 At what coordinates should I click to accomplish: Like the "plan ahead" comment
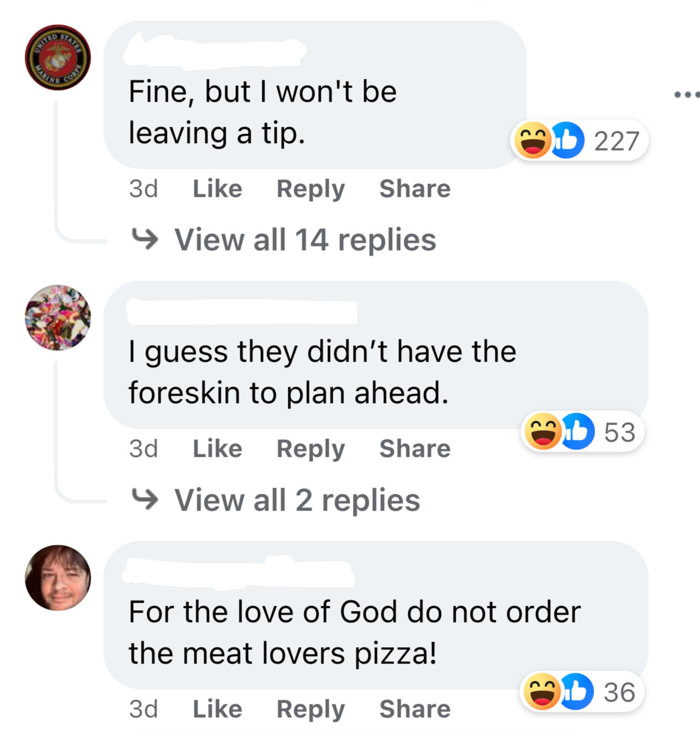pyautogui.click(x=217, y=449)
